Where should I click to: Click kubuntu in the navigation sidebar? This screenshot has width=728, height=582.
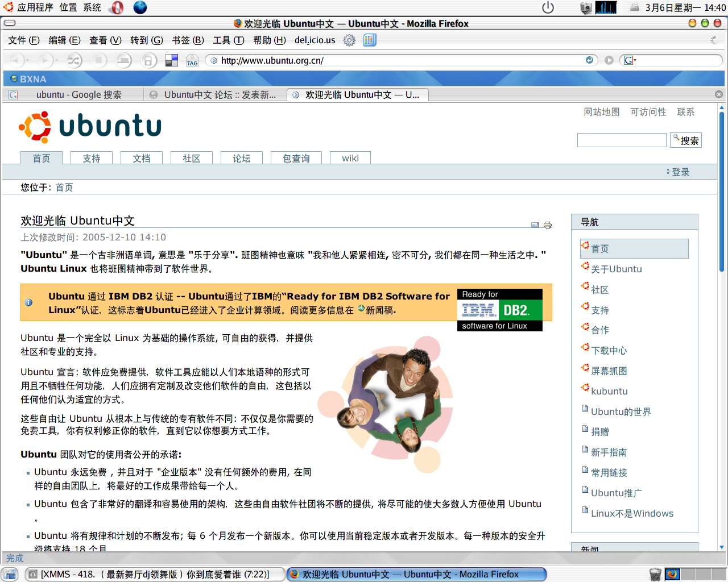(609, 391)
